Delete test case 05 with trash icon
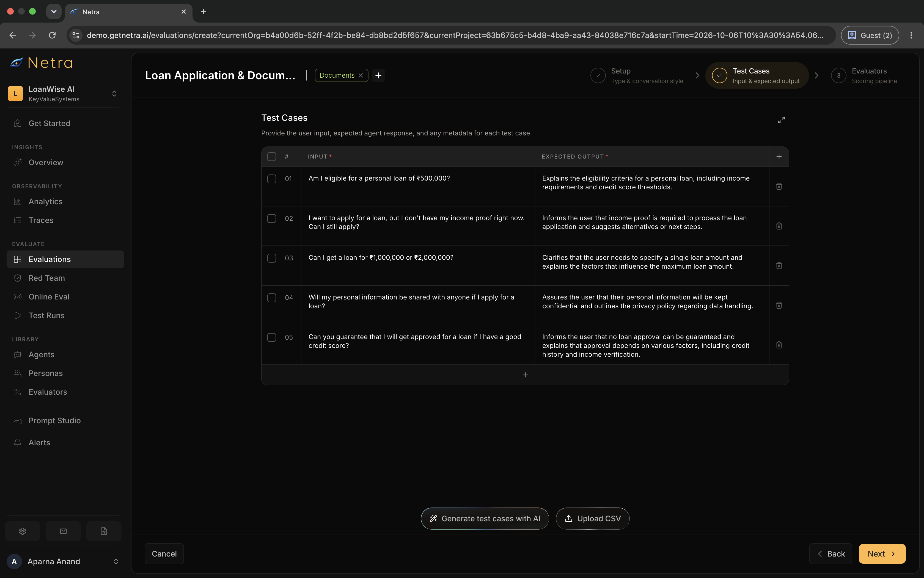Viewport: 924px width, 578px height. tap(779, 345)
